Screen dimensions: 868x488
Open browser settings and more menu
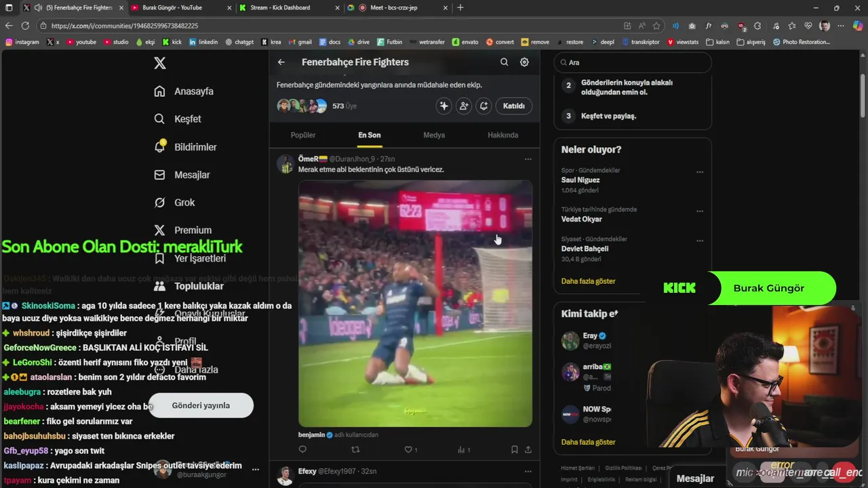click(841, 26)
